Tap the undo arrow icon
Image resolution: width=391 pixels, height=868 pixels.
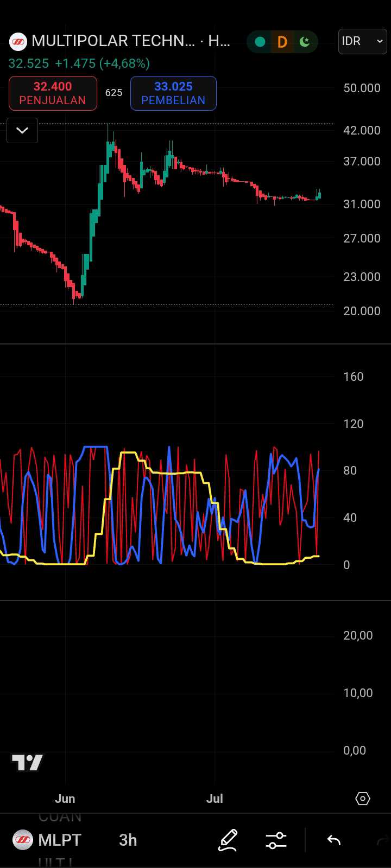333,840
